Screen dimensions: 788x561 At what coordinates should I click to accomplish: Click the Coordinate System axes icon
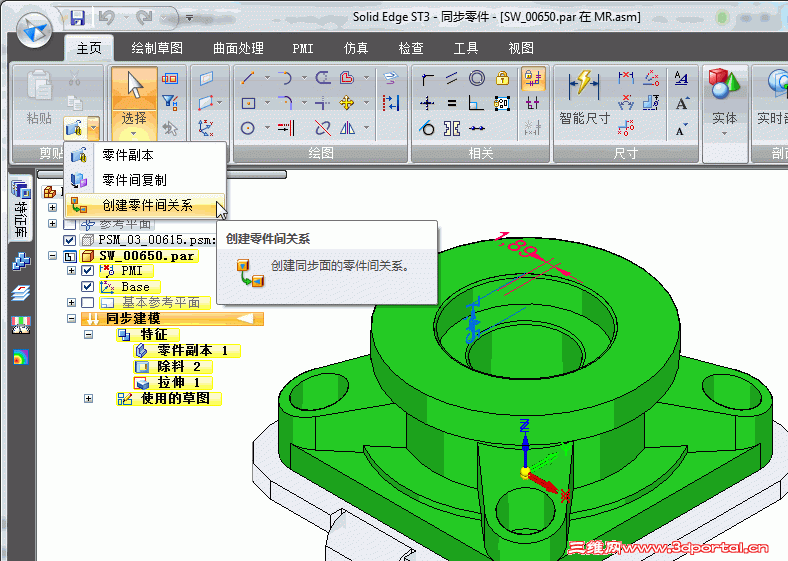206,128
